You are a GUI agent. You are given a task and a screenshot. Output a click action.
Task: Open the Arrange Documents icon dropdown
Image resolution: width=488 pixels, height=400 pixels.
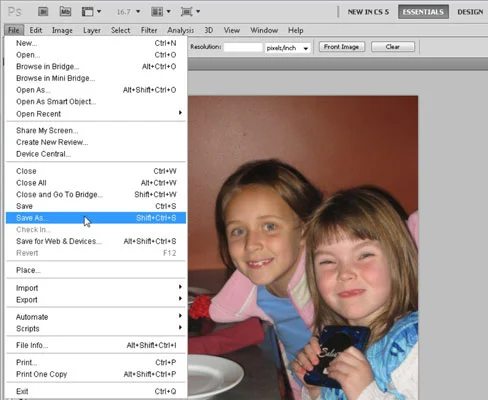pyautogui.click(x=161, y=12)
